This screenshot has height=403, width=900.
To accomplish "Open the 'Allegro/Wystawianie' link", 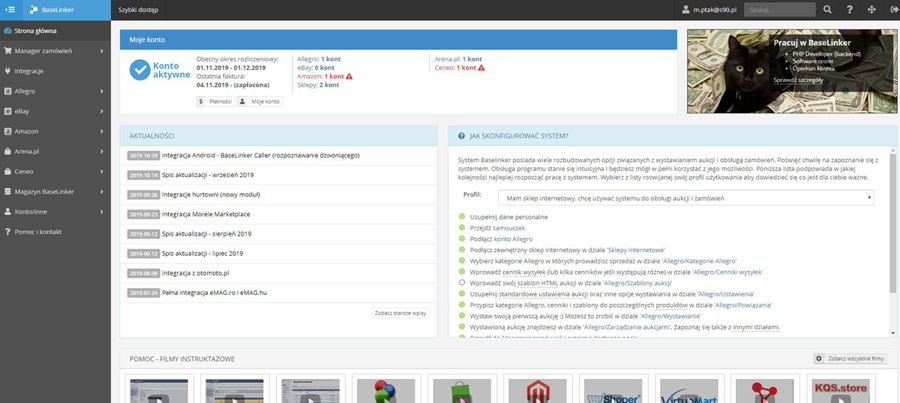I will (670, 316).
